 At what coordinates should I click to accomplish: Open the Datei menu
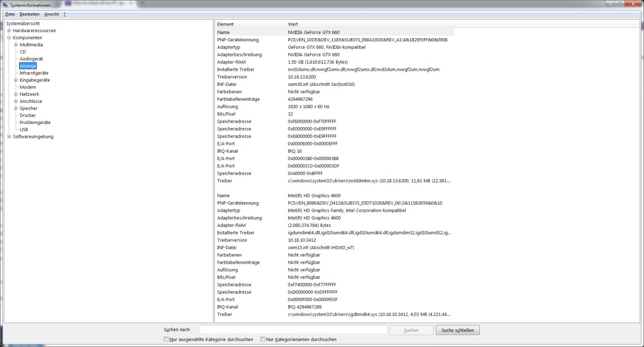coord(10,14)
